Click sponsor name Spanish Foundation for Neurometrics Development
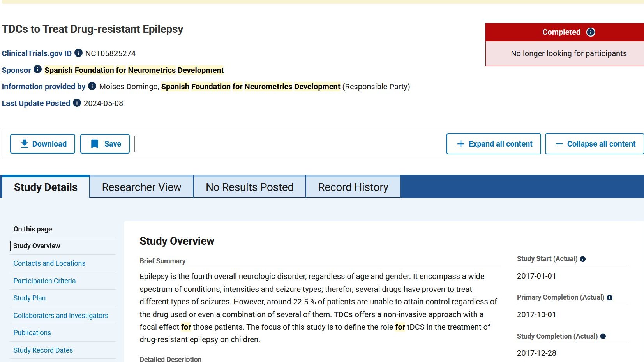This screenshot has height=362, width=644. (134, 70)
